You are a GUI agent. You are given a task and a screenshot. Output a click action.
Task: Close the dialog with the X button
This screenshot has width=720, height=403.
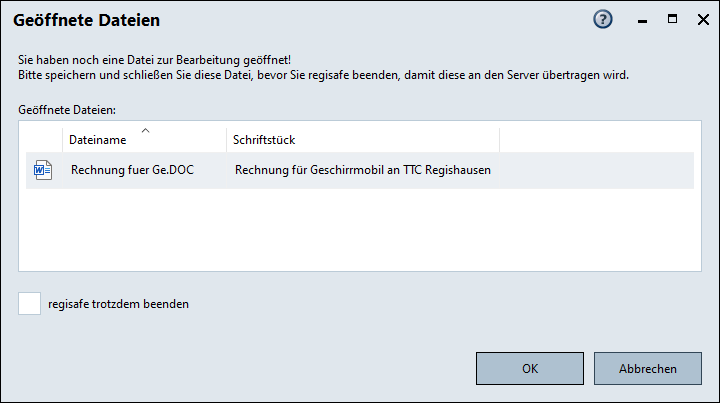point(701,19)
